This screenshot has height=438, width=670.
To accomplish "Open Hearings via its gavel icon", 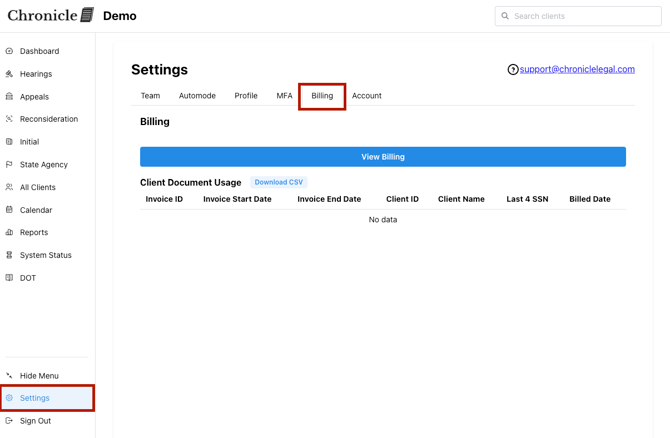I will 10,74.
